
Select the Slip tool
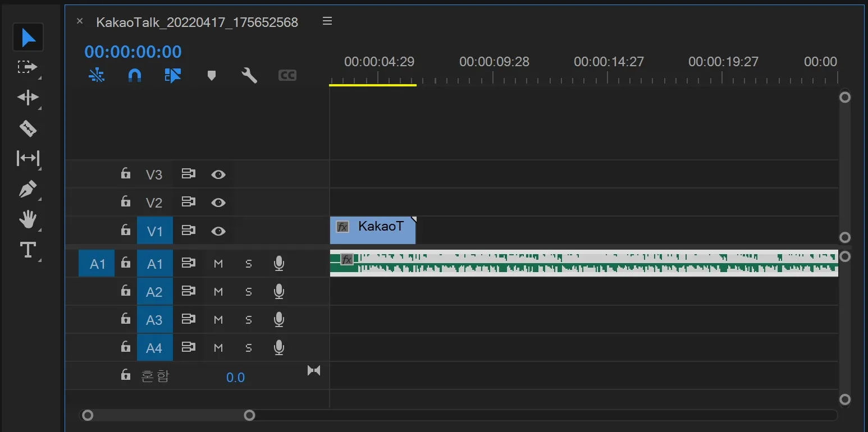point(28,158)
